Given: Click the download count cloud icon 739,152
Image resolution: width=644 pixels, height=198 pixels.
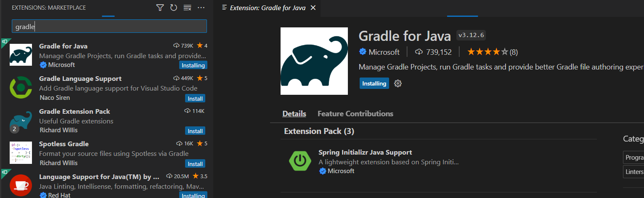Looking at the screenshot, I should 419,52.
